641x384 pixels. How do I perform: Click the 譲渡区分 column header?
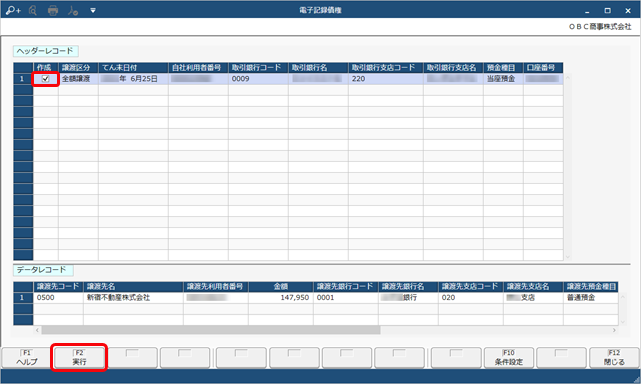(x=78, y=68)
